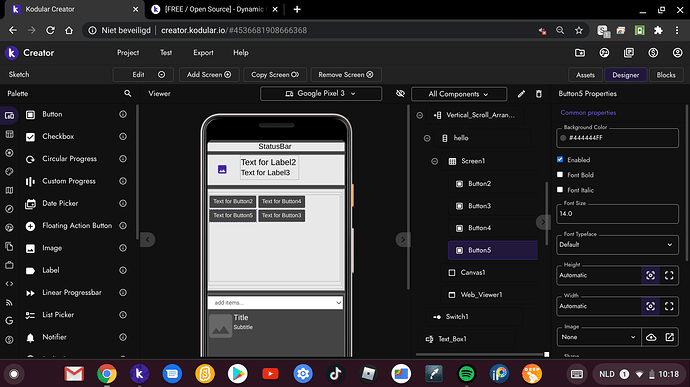Select Text for Button2 in viewer

pyautogui.click(x=233, y=202)
